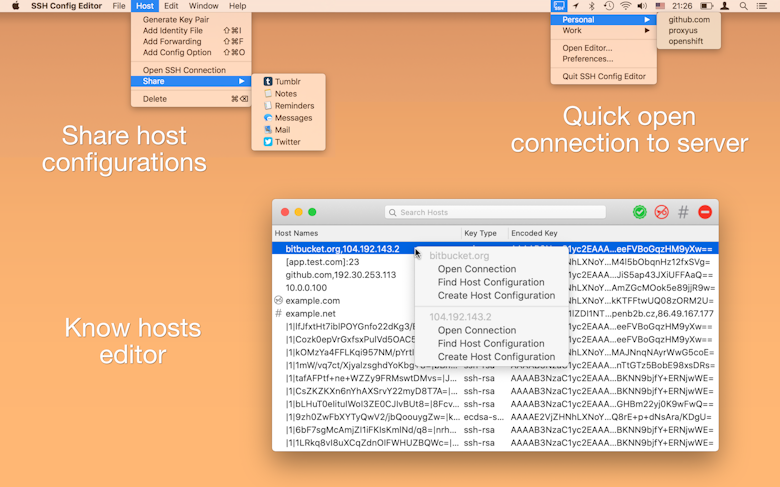780x487 pixels.
Task: Expand the Work submenu
Action: pos(604,30)
